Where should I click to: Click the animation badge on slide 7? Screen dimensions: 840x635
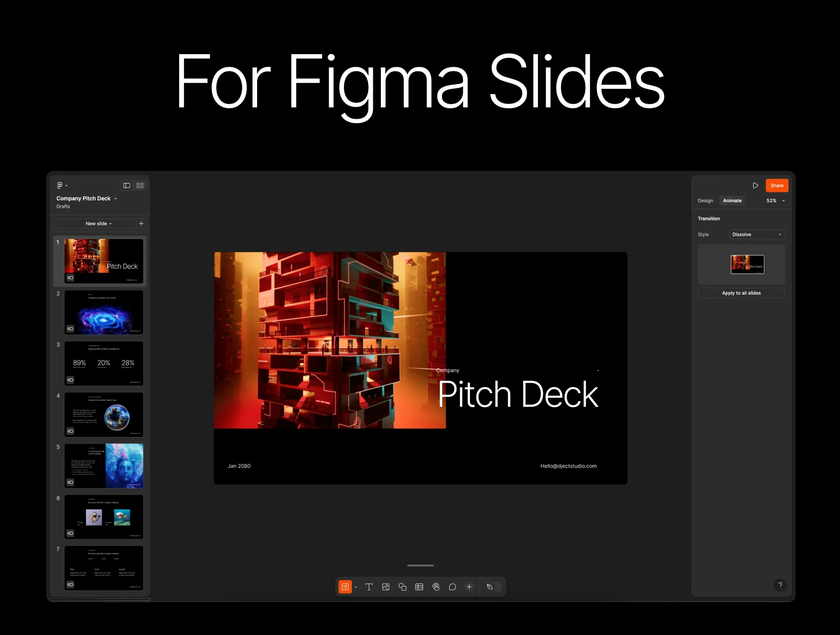pyautogui.click(x=70, y=585)
